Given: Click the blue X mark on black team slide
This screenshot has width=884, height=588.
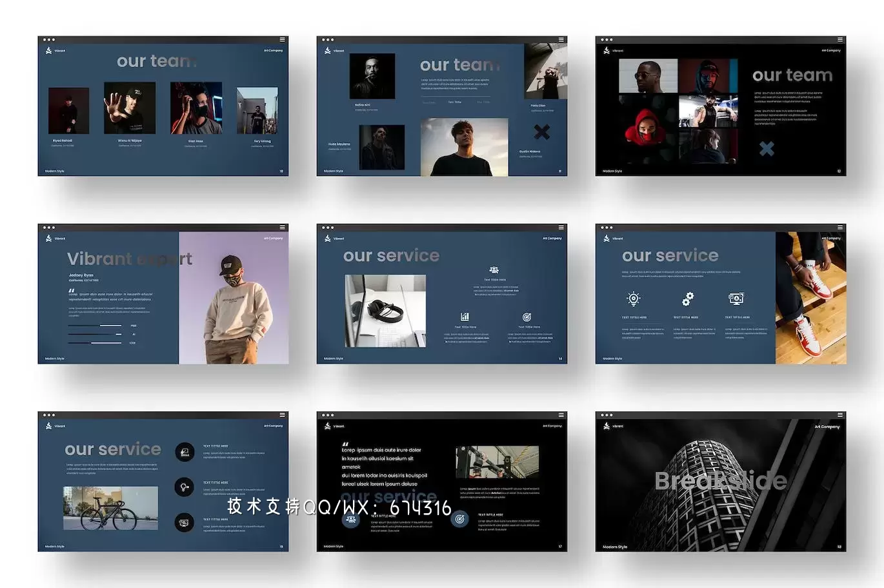Looking at the screenshot, I should click(x=766, y=149).
